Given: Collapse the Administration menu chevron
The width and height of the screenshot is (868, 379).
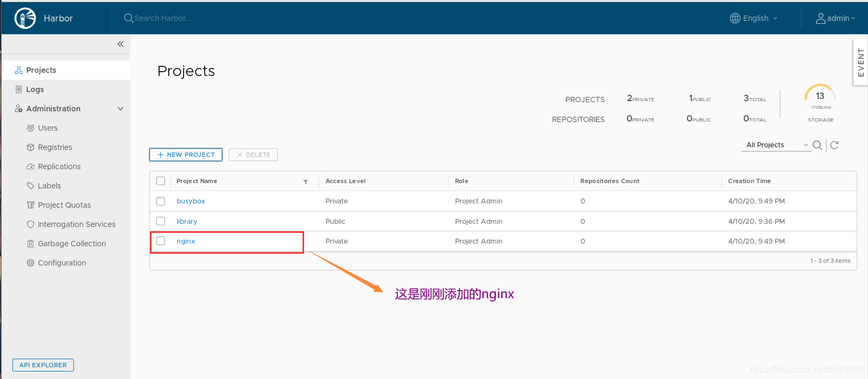Looking at the screenshot, I should point(120,109).
